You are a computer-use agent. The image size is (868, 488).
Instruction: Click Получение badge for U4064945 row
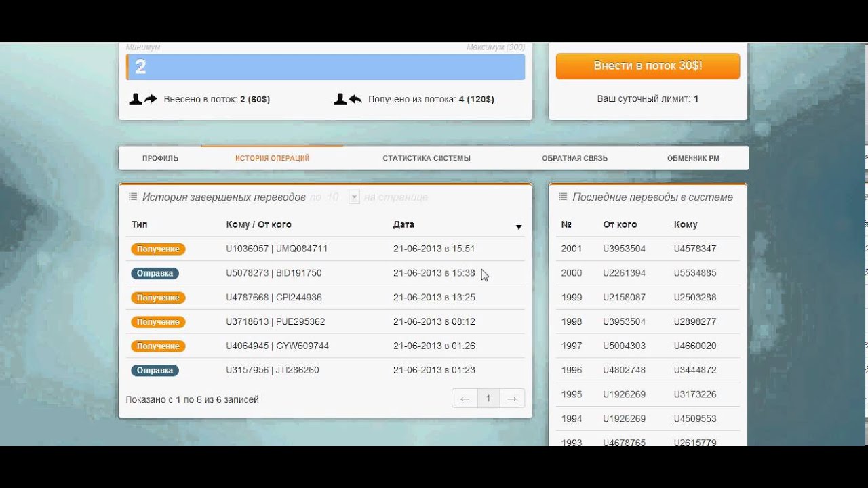pos(158,346)
